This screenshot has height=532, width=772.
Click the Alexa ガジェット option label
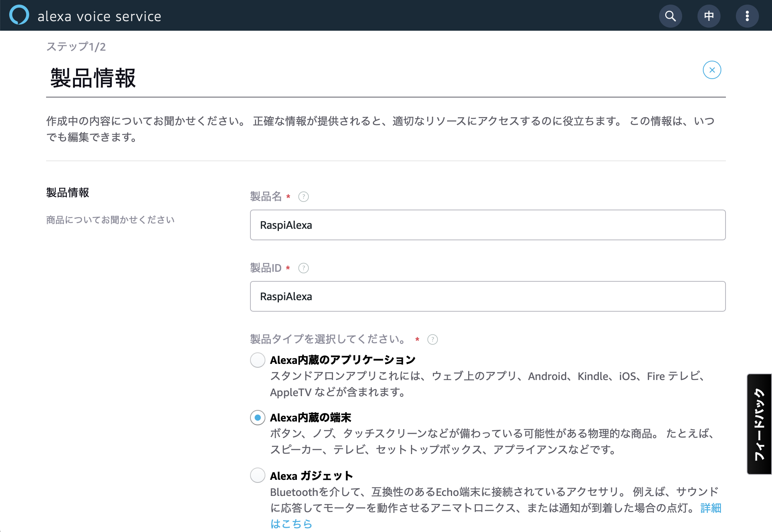coord(311,476)
